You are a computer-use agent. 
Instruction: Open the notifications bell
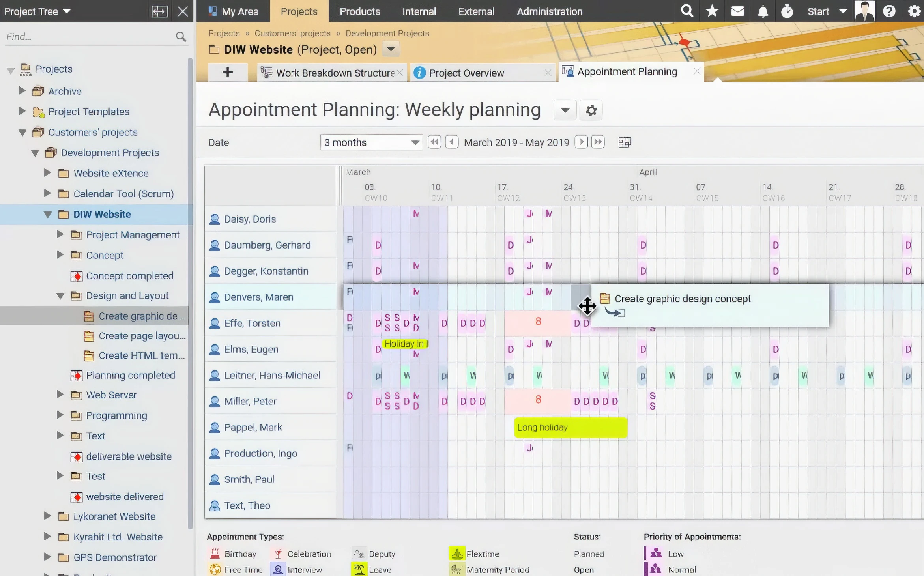click(763, 11)
